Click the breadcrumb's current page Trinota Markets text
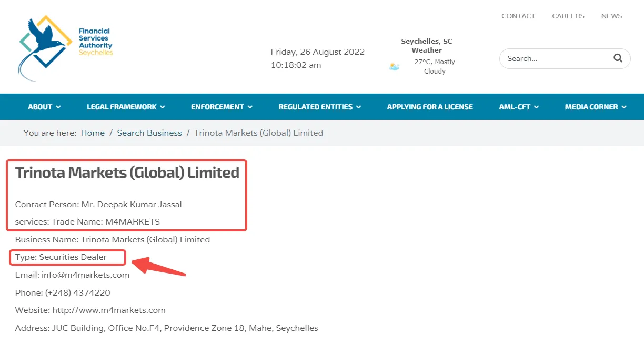Image resolution: width=644 pixels, height=354 pixels. pos(259,133)
